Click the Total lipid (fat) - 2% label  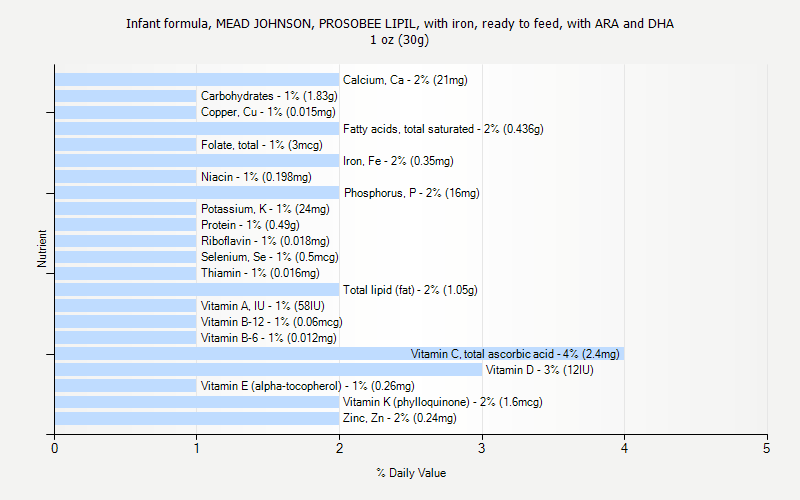(x=410, y=290)
